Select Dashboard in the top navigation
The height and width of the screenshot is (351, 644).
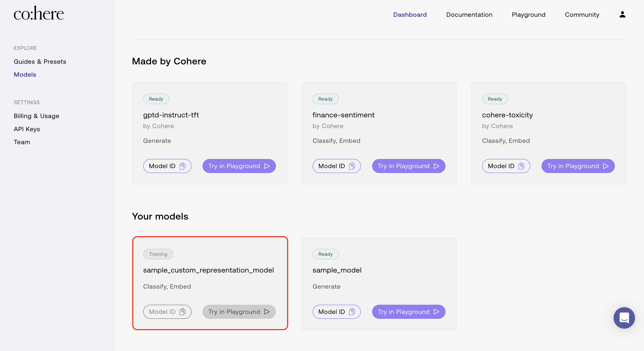click(x=410, y=15)
